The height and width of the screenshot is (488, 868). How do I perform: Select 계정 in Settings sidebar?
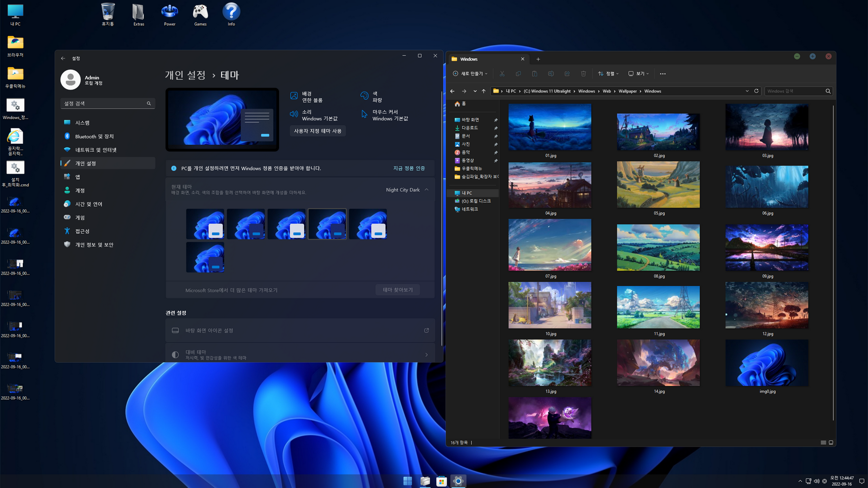pyautogui.click(x=108, y=191)
